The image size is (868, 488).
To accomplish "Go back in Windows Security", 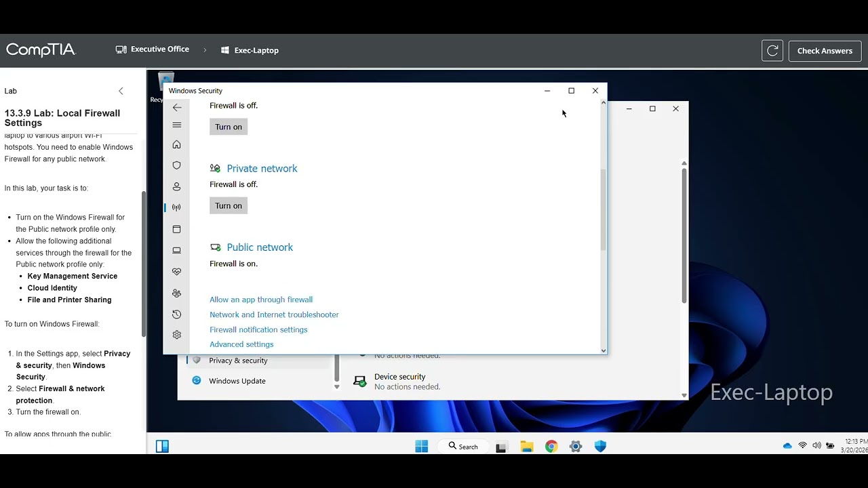I will pyautogui.click(x=177, y=107).
